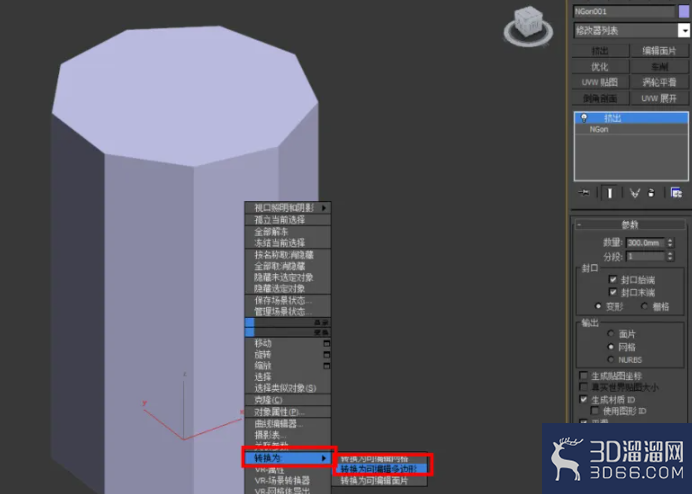Select NGon in the modifier stack
Screen dimensions: 692x494
(631, 129)
